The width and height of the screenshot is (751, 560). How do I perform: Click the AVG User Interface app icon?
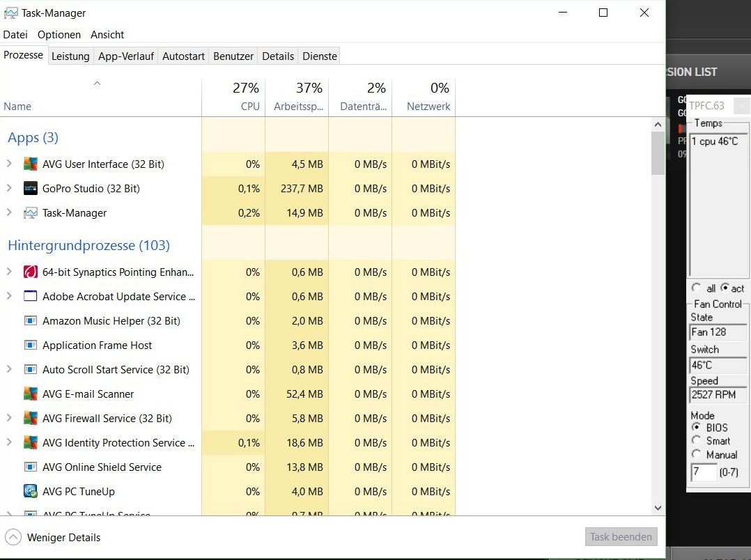pos(30,164)
